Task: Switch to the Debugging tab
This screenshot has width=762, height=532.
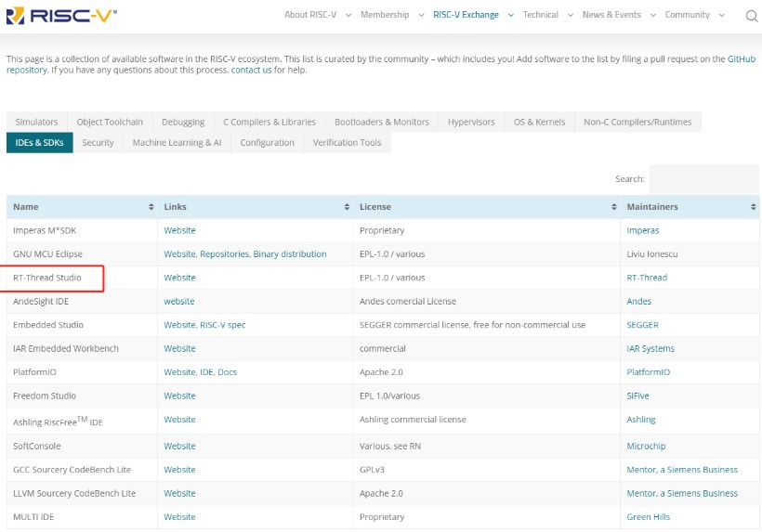Action: coord(183,122)
